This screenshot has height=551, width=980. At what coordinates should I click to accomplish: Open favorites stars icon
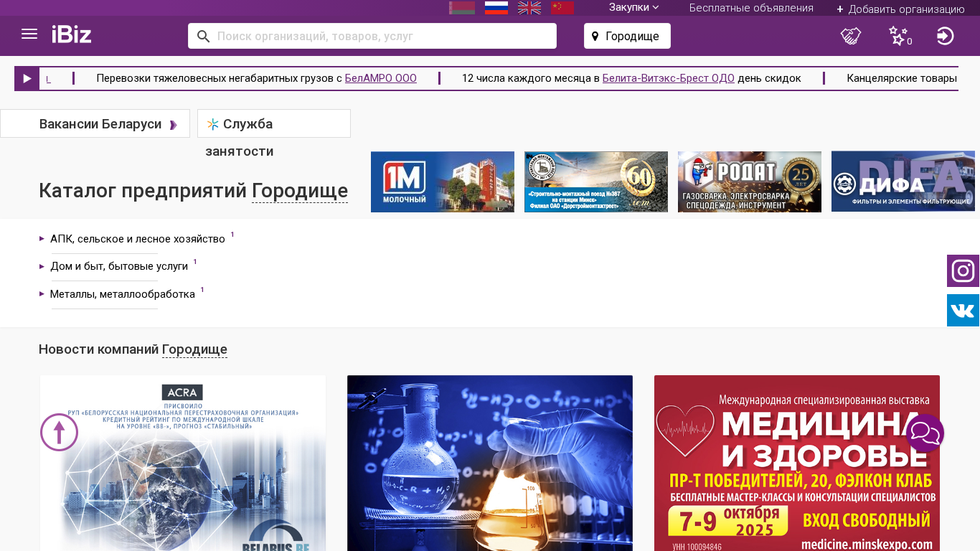click(898, 36)
